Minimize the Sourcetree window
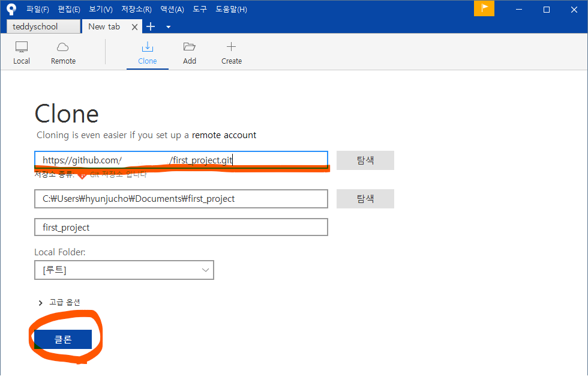588x376 pixels. [x=519, y=10]
